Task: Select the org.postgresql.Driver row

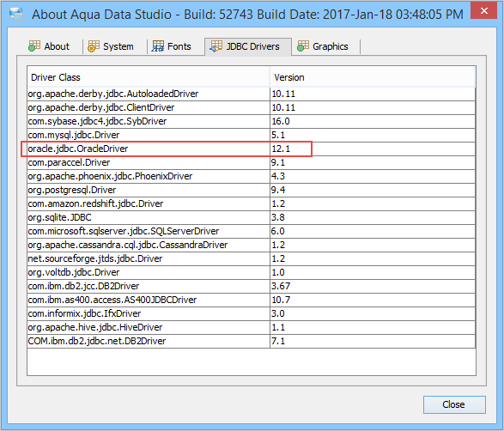Action: click(251, 190)
